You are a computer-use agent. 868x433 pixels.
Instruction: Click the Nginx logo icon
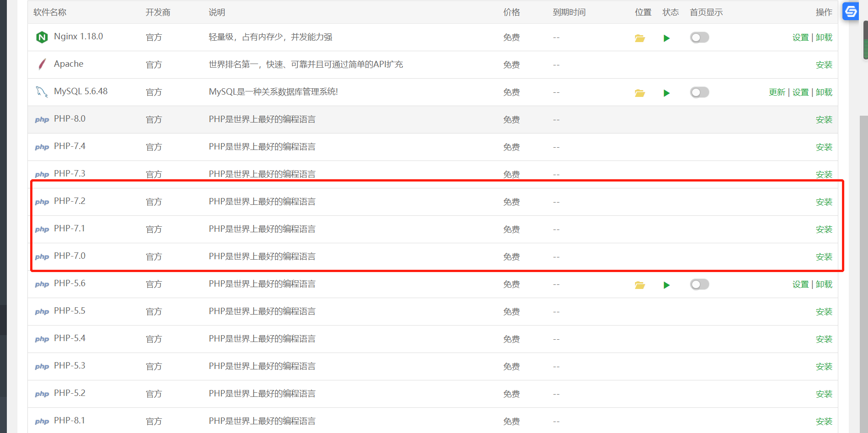42,37
